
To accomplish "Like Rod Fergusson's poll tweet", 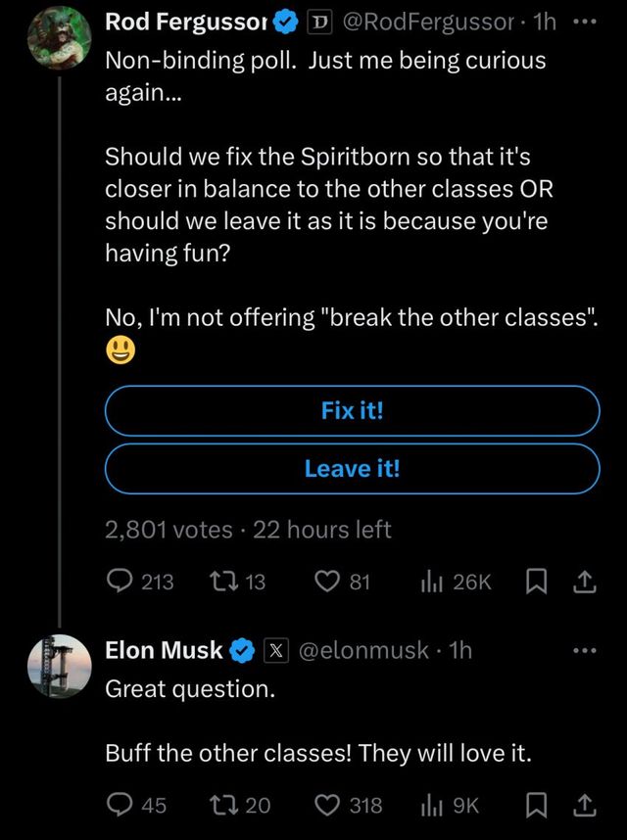I will pyautogui.click(x=328, y=582).
